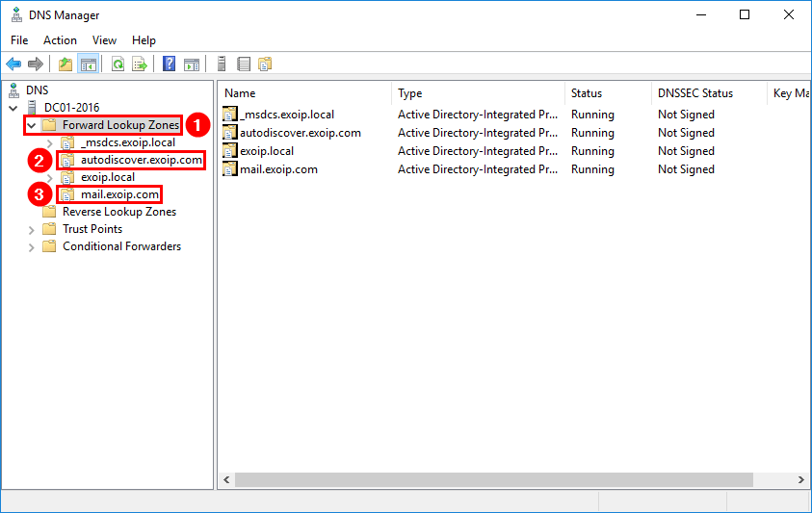Click the Type cell of autodiscover.exoip.com row
Viewport: 812px width, 513px height.
point(478,133)
